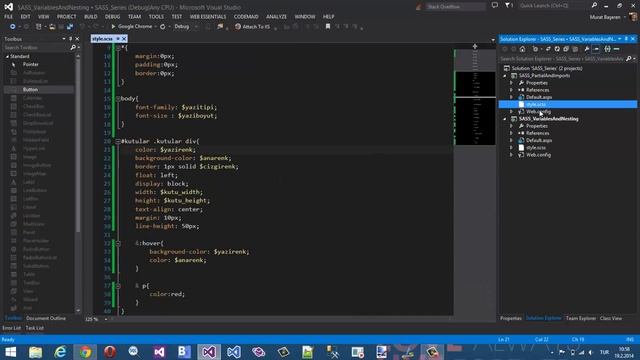Collapse the #kutular rule outline in editor

118,141
